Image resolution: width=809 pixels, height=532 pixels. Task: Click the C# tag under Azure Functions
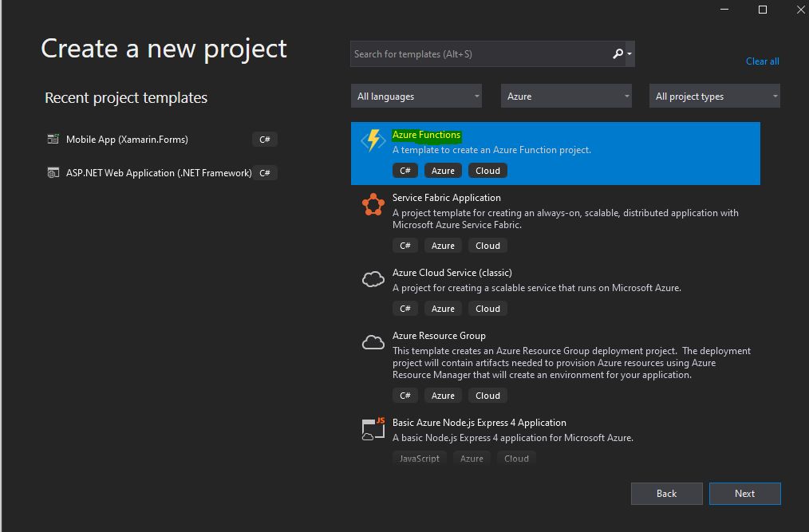tap(405, 171)
